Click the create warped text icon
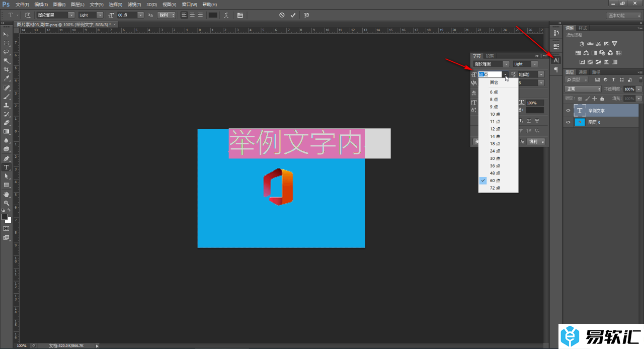Viewport: 644px width, 349px height. [x=227, y=15]
